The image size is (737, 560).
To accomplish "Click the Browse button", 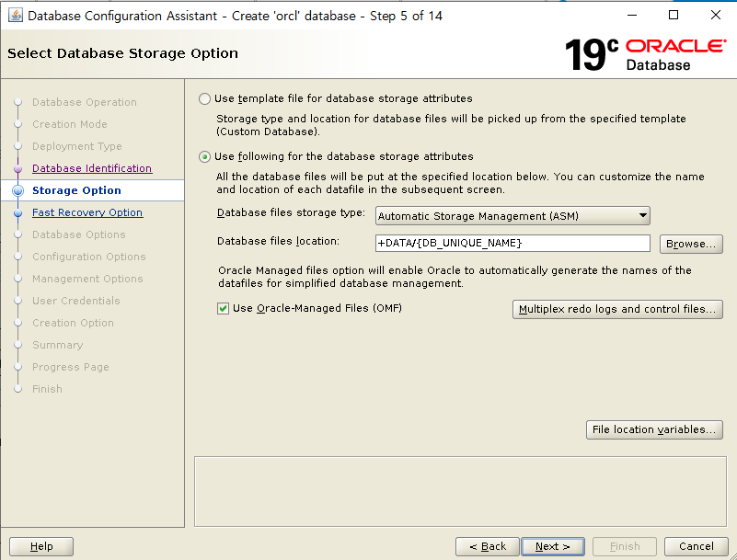I will pos(691,244).
